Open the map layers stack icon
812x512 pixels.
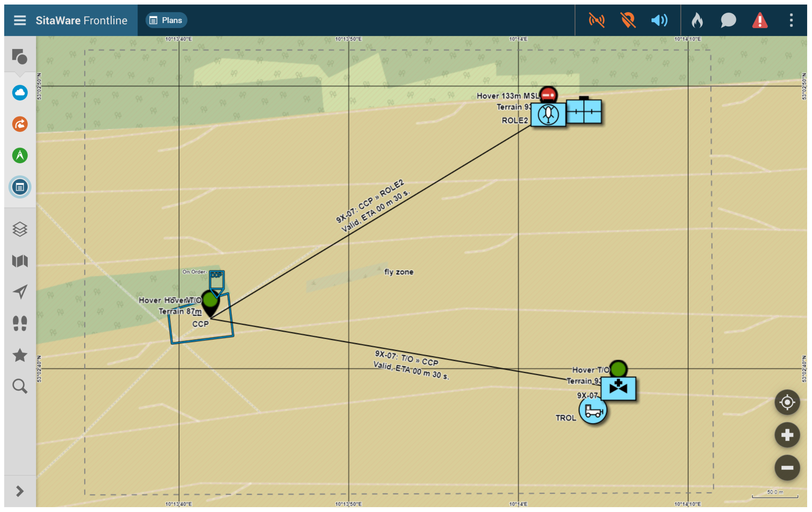[19, 229]
